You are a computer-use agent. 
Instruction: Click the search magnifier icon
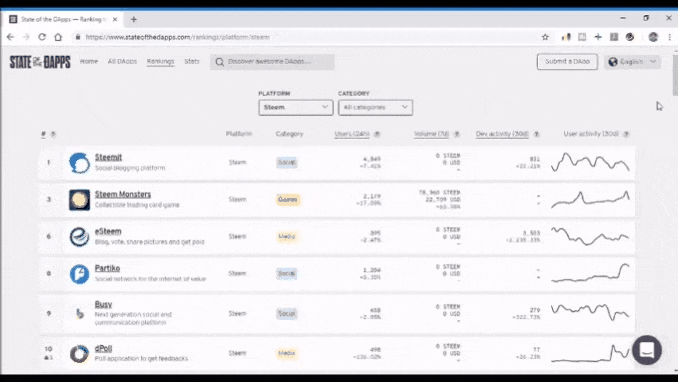point(220,62)
